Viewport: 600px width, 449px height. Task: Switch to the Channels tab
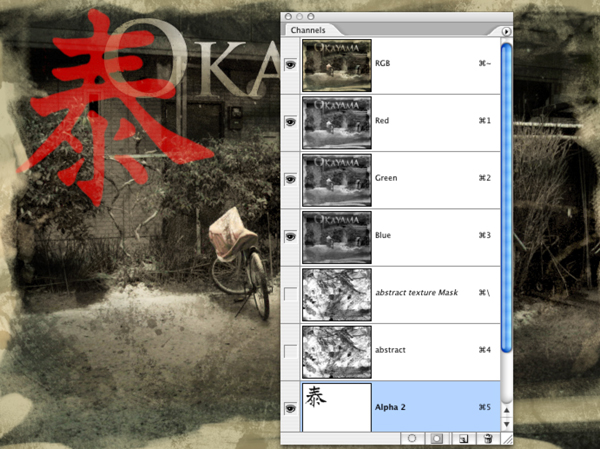pyautogui.click(x=309, y=31)
